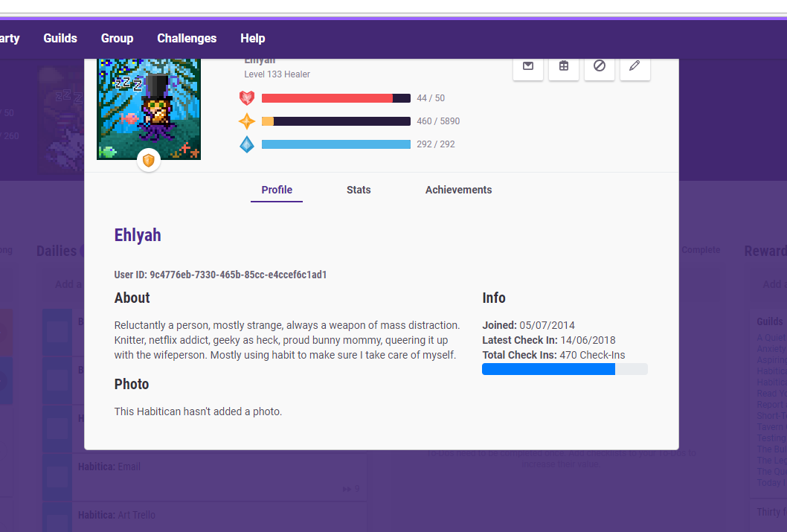Screen dimensions: 787x532
Task: Click the Level 133 Healer label
Action: click(x=277, y=74)
